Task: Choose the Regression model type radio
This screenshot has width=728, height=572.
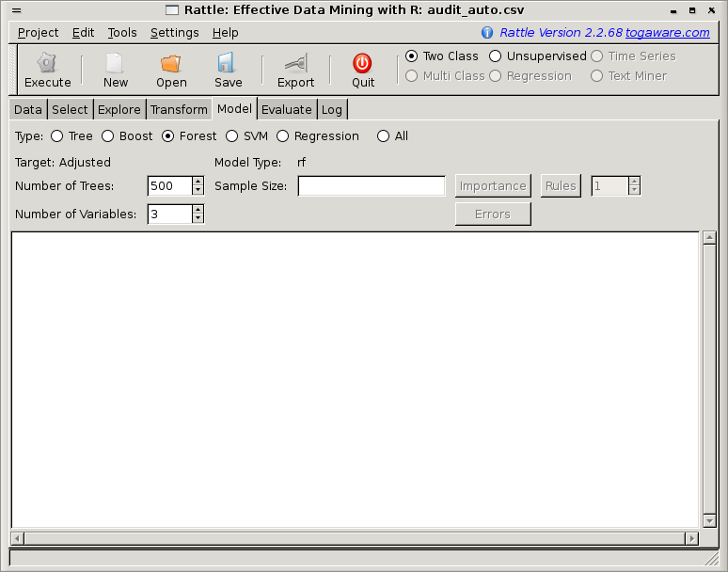Action: coord(283,136)
